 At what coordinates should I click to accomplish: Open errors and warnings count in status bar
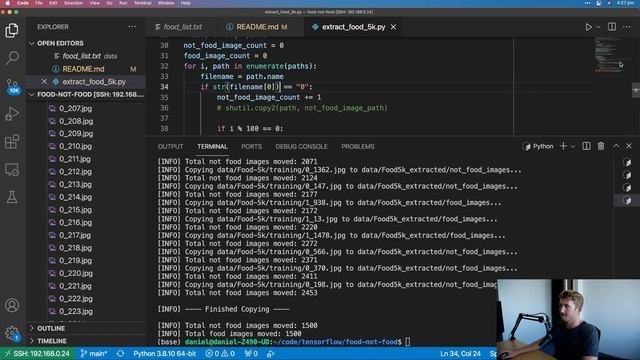click(220, 353)
